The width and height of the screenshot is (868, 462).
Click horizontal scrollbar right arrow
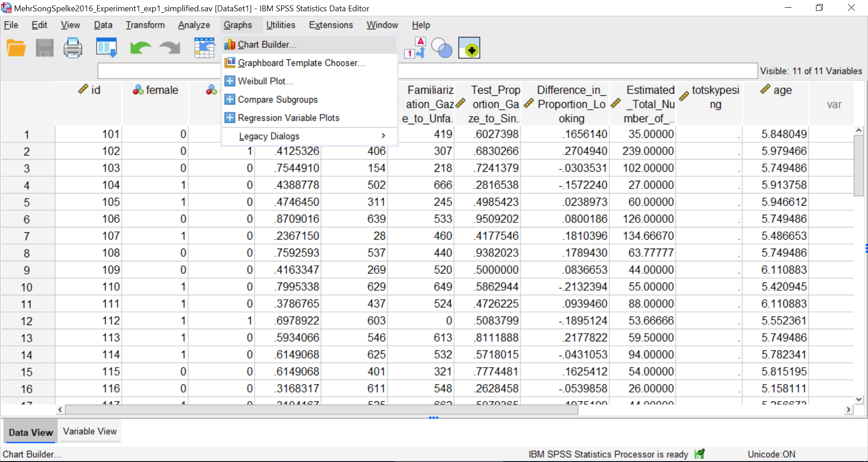click(x=849, y=410)
